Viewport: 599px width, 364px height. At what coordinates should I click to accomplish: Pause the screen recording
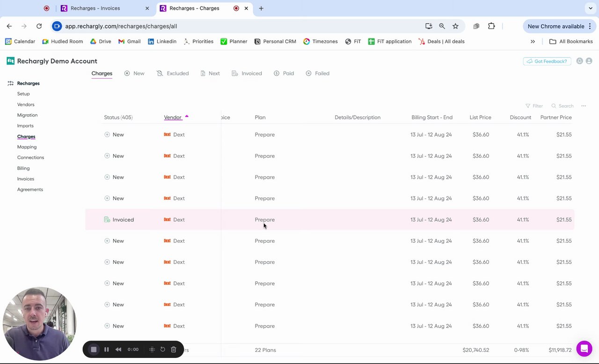click(x=106, y=349)
